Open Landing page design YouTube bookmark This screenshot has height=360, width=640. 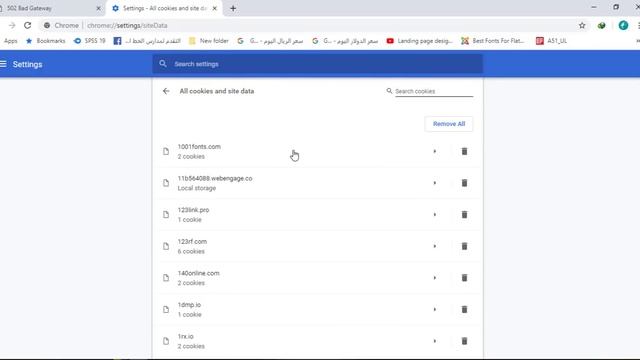[x=420, y=41]
